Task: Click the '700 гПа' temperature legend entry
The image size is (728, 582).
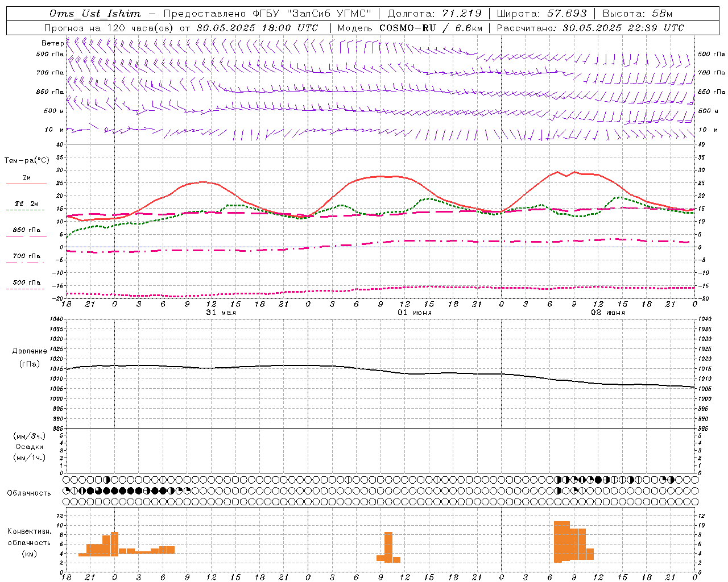Action: coord(27,256)
